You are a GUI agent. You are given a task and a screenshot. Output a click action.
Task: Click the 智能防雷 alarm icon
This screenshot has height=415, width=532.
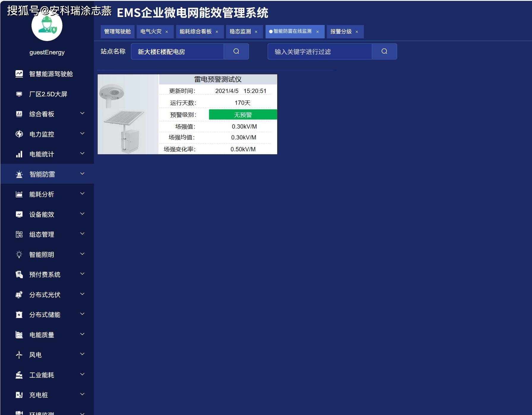pyautogui.click(x=19, y=175)
